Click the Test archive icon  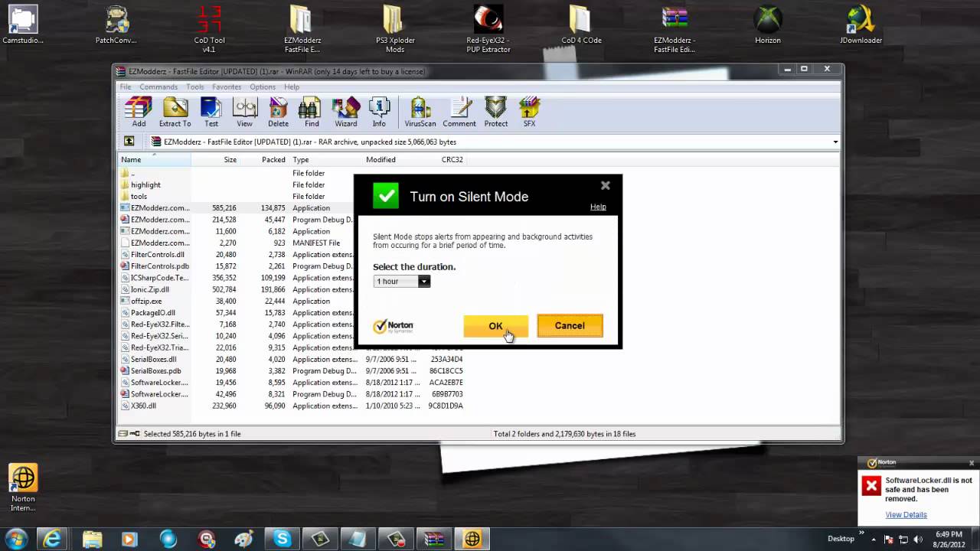(211, 112)
